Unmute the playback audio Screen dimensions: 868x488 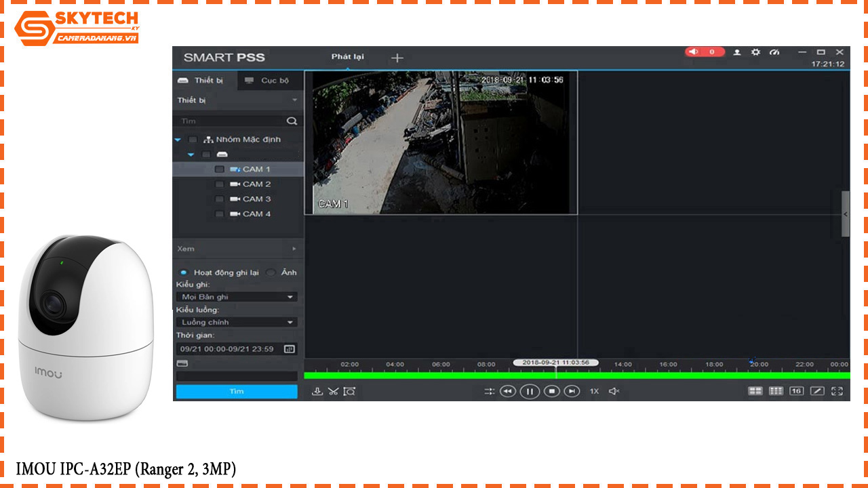point(614,391)
